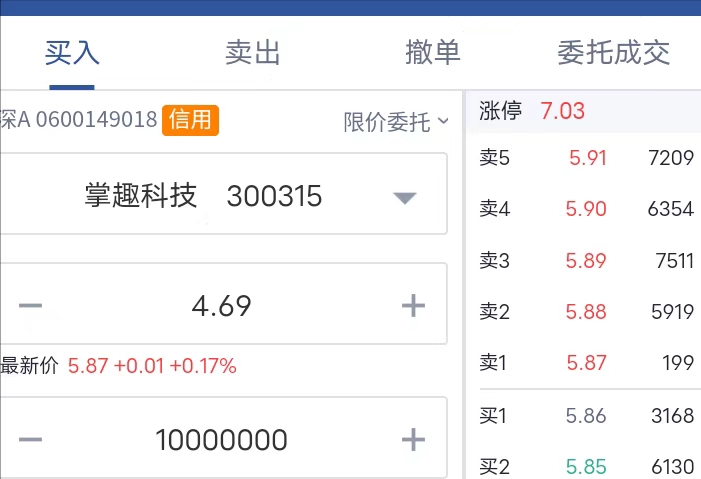Tap the 卖1 volume 199
This screenshot has width=701, height=479.
[678, 362]
